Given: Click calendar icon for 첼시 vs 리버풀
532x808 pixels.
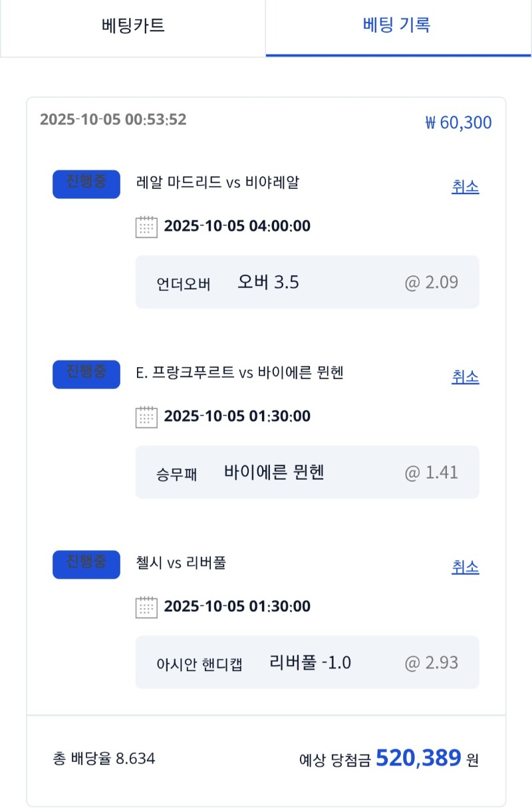Looking at the screenshot, I should tap(146, 607).
